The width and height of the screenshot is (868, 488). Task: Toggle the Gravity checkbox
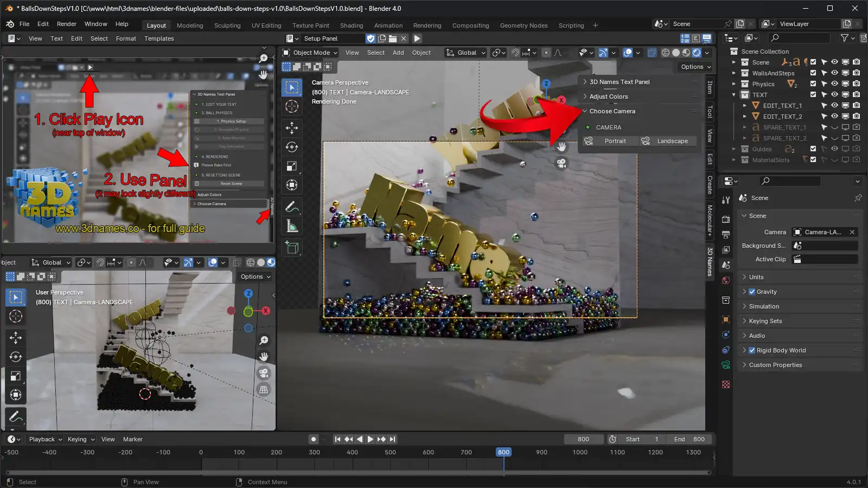tap(752, 292)
